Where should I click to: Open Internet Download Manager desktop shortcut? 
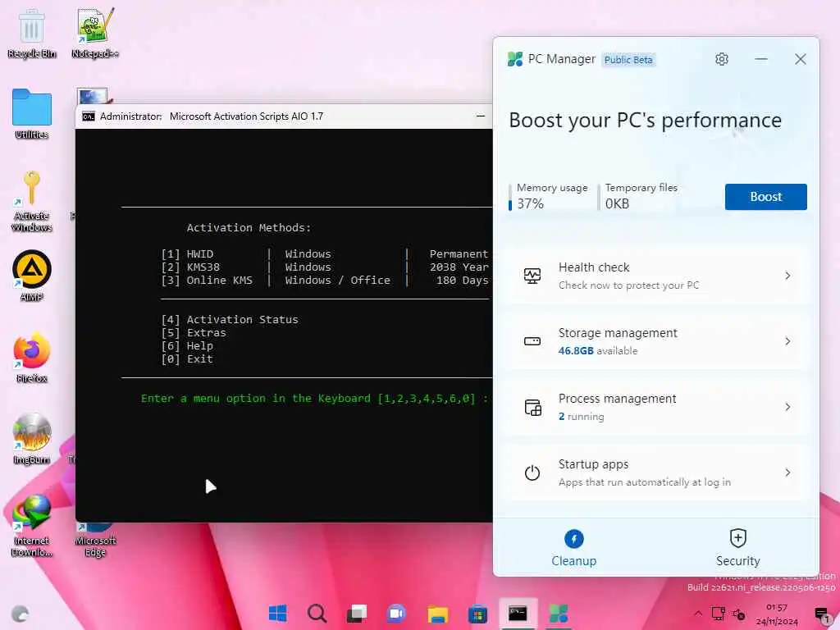point(32,526)
